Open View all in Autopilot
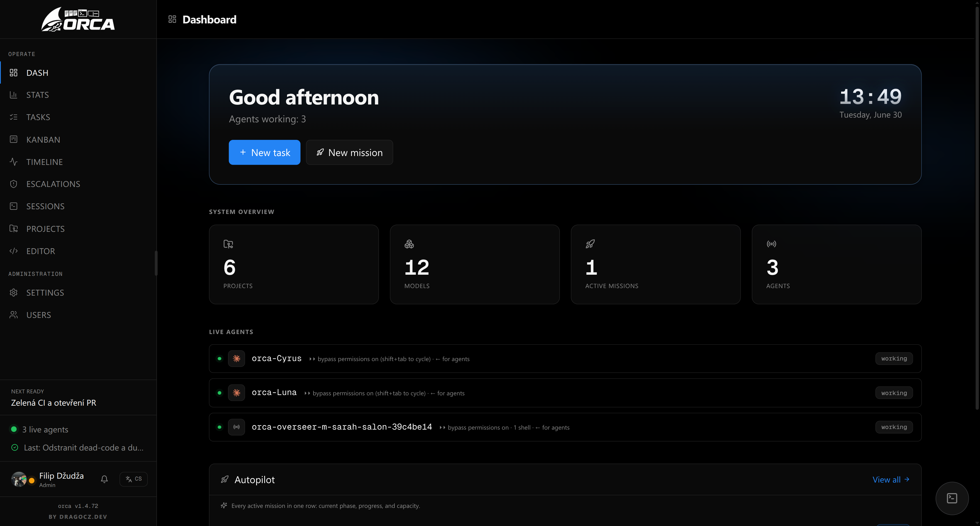980x526 pixels. (x=891, y=479)
